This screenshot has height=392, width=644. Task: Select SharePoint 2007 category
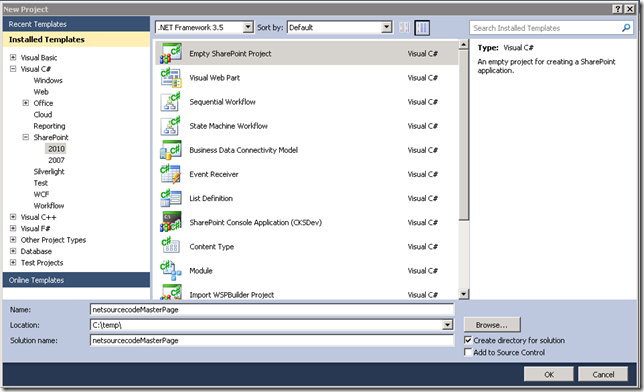point(56,160)
